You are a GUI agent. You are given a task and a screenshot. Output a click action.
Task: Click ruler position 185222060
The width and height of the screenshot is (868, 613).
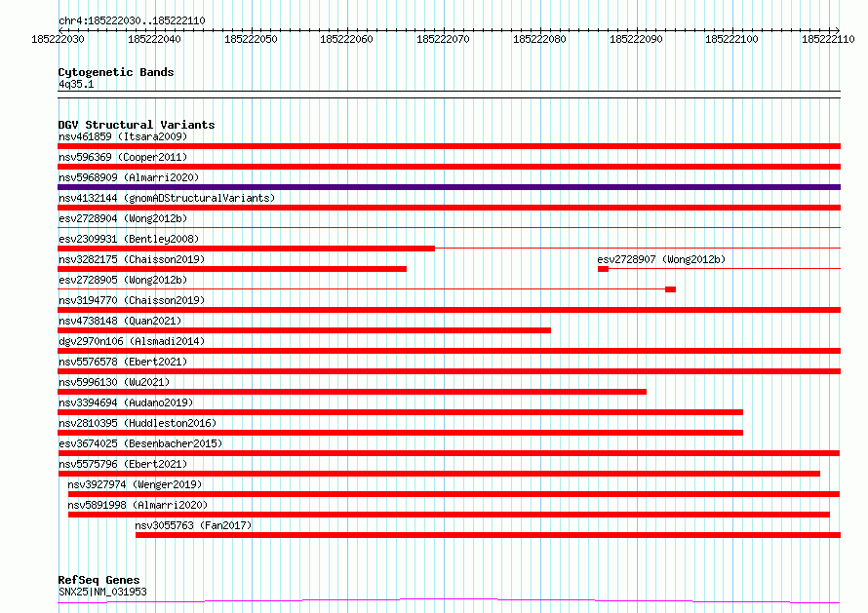[x=347, y=39]
